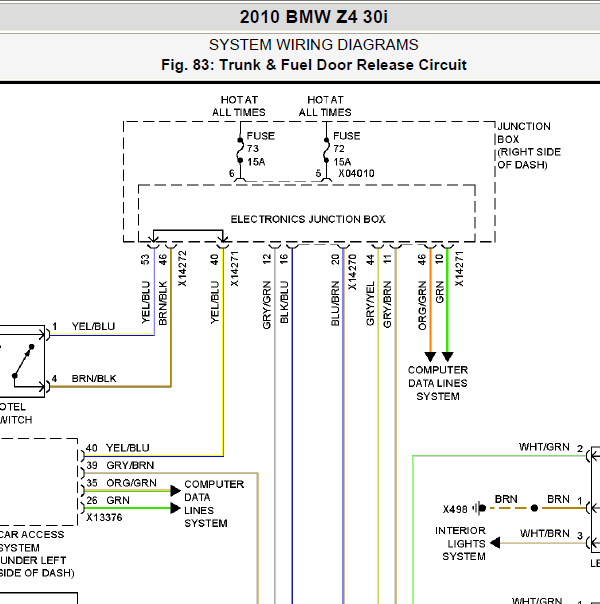Select pin number "16" on BLK/BLU wire
The image size is (600, 604).
284,259
